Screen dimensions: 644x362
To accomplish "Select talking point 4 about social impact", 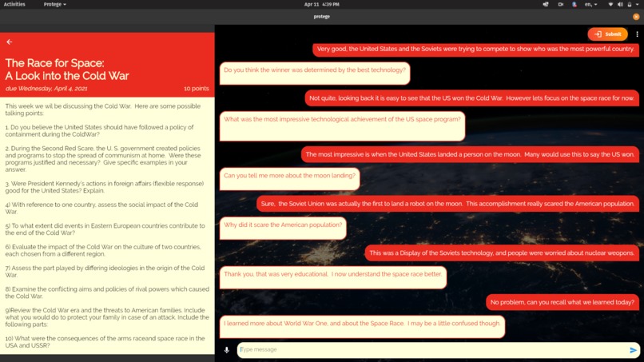I will tap(101, 208).
